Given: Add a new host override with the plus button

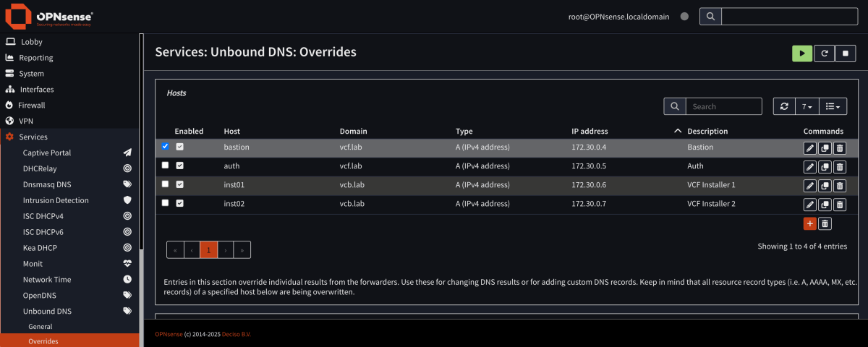Looking at the screenshot, I should click(810, 223).
